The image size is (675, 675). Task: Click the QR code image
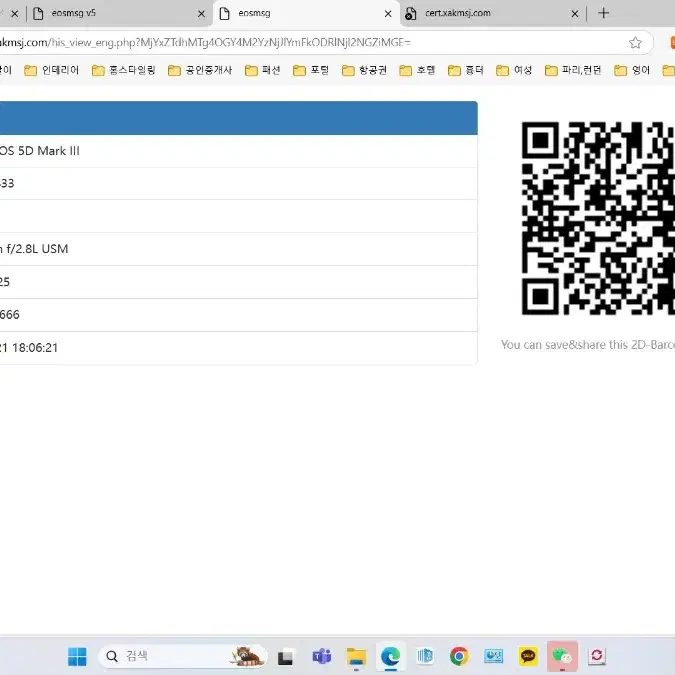[598, 218]
